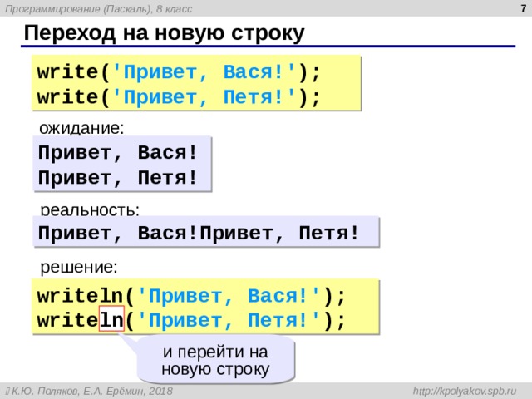The image size is (532, 399).
Task: Click the callout 'и перейти на новую строку'
Action: 216,360
